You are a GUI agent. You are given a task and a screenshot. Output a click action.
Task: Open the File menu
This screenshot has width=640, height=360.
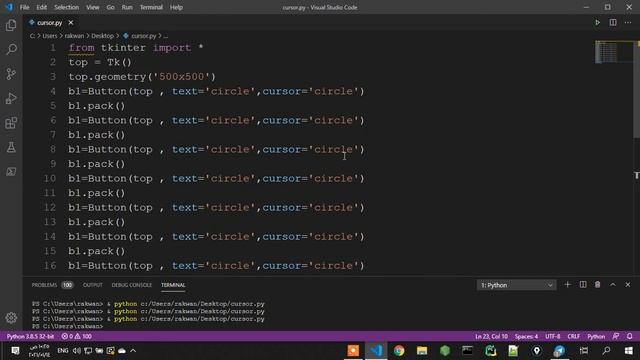(x=24, y=7)
